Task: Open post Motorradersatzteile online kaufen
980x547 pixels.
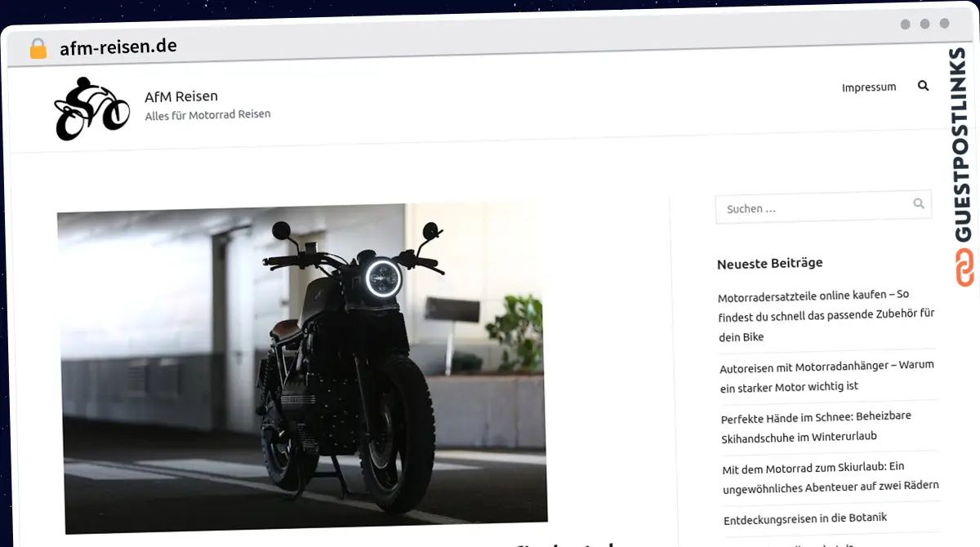Action: [826, 316]
